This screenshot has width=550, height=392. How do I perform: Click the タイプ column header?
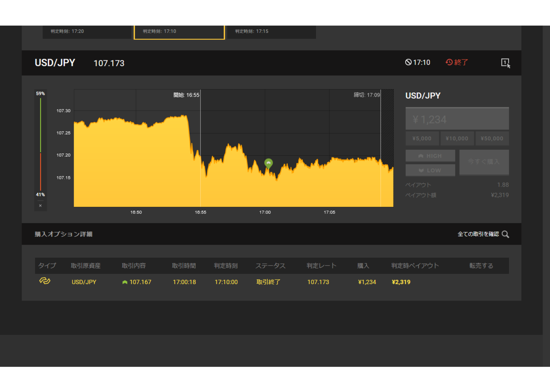click(x=47, y=266)
